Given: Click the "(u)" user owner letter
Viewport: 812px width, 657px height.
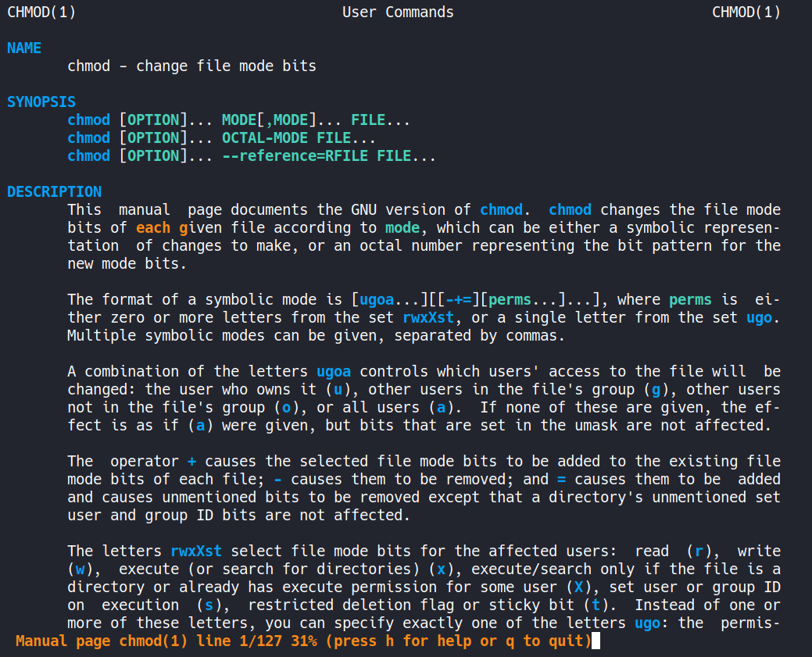Looking at the screenshot, I should click(338, 389).
